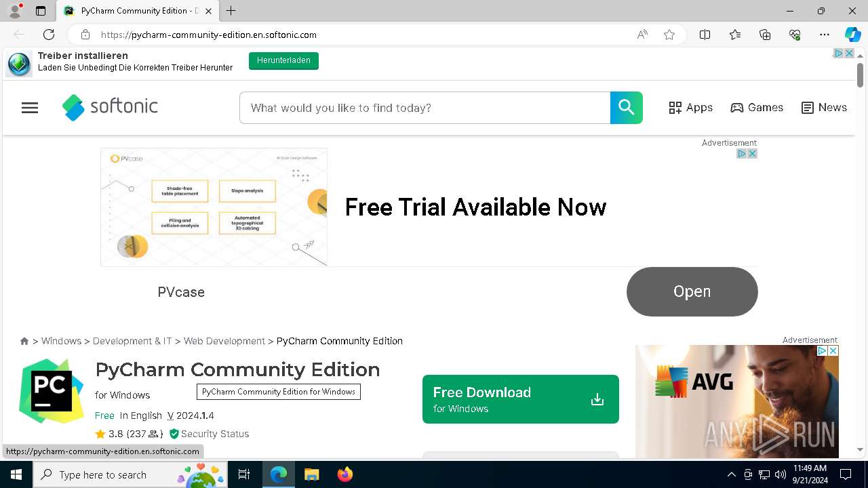The width and height of the screenshot is (868, 488).
Task: Click the PyCharm PC logo image
Action: tap(52, 392)
